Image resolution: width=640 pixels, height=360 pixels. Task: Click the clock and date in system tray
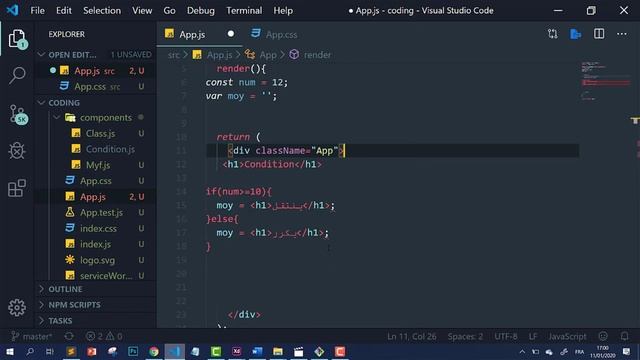[602, 351]
